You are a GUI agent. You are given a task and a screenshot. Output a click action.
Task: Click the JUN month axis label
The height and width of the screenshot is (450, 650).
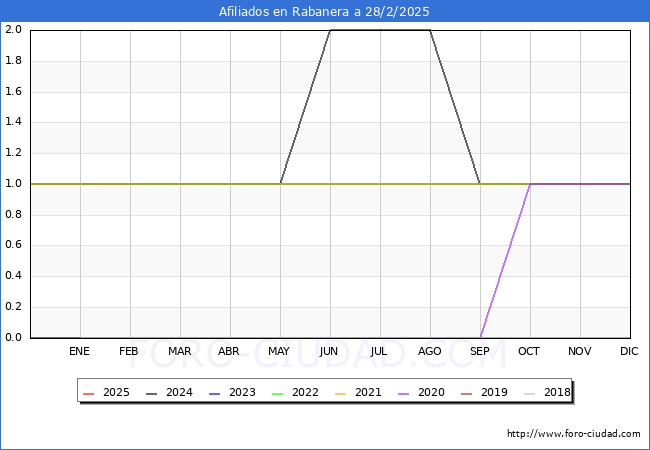tap(329, 351)
